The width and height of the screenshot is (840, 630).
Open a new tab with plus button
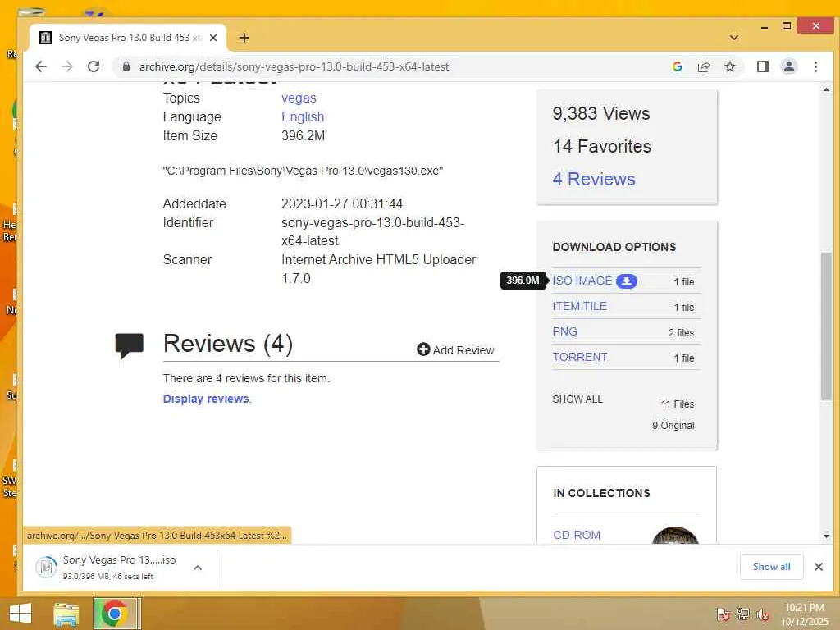(x=244, y=38)
